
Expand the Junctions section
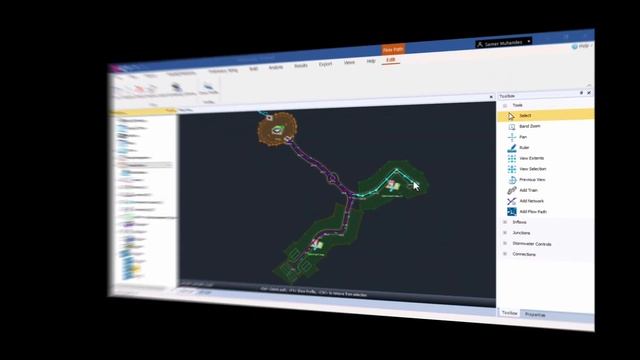coord(505,233)
